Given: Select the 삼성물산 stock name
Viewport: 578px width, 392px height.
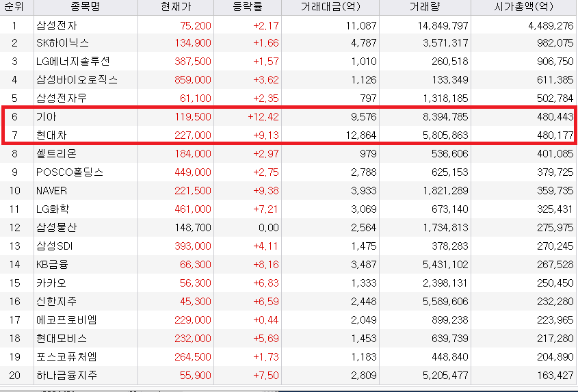Looking at the screenshot, I should point(56,228).
